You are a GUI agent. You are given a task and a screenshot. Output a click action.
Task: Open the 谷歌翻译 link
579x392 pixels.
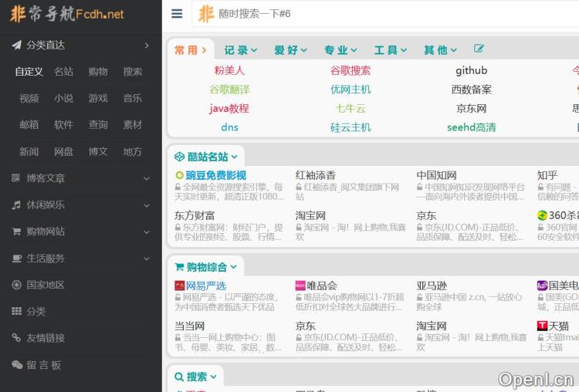(229, 90)
